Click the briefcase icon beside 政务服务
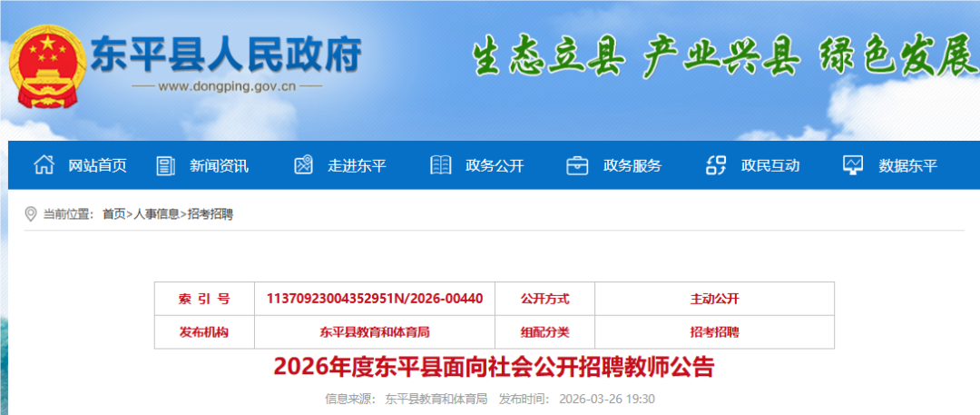 click(x=577, y=165)
